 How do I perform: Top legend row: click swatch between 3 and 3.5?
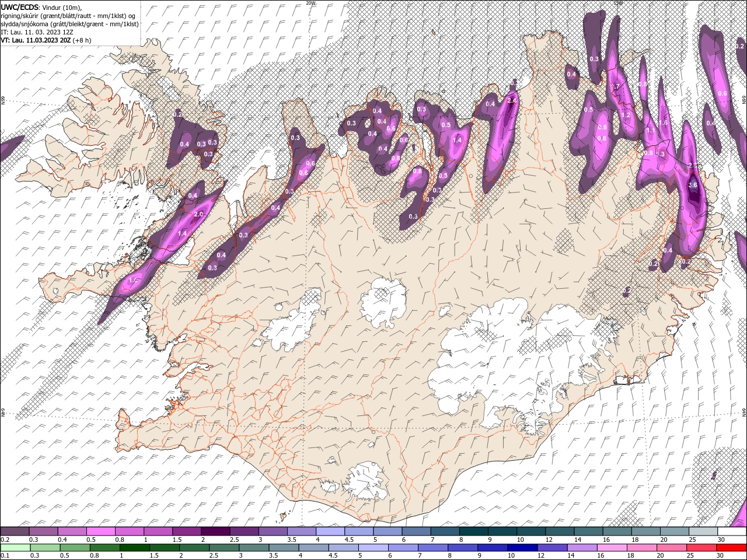[273, 531]
